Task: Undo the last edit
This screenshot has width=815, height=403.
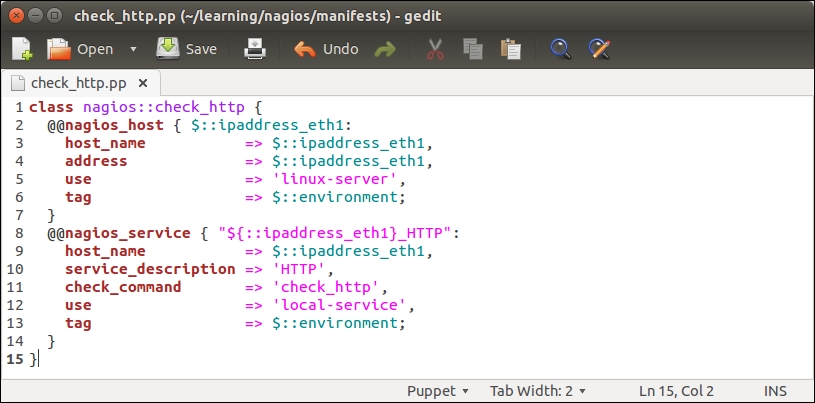Action: (x=326, y=49)
